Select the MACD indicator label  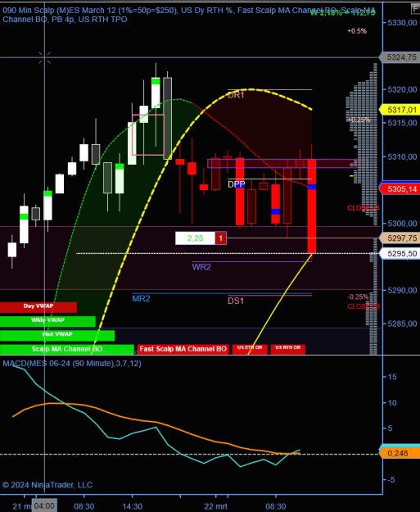pos(72,364)
